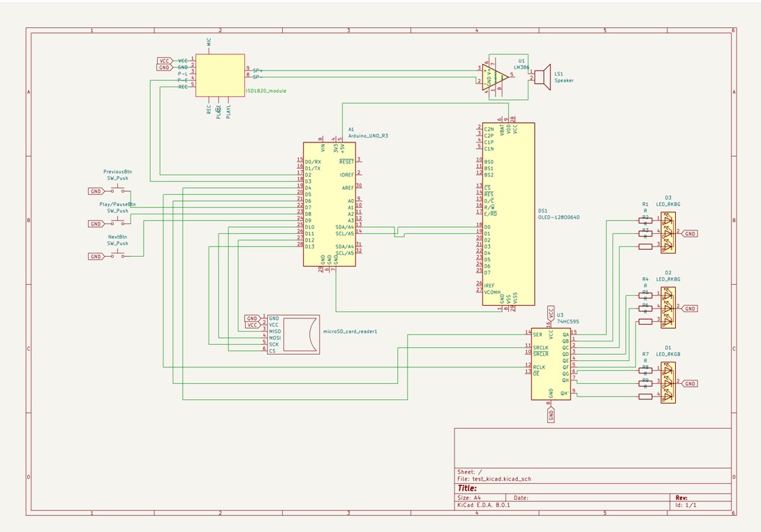Click the IREF pin label on OLED
This screenshot has height=532, width=761.
pos(489,286)
